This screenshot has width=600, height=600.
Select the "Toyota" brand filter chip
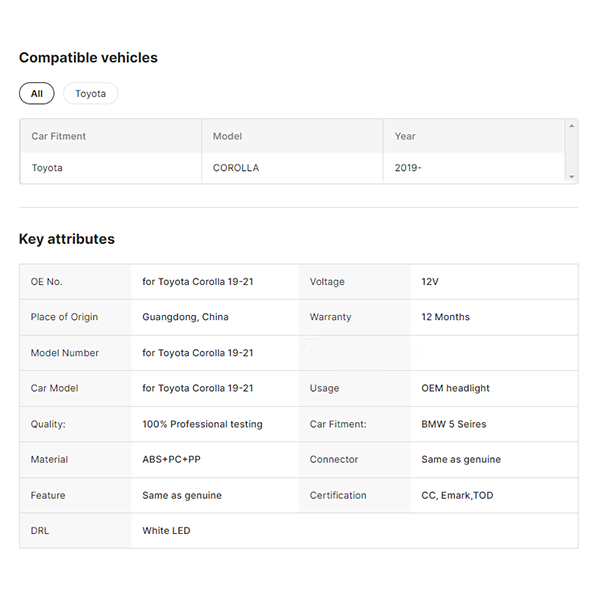pyautogui.click(x=90, y=93)
